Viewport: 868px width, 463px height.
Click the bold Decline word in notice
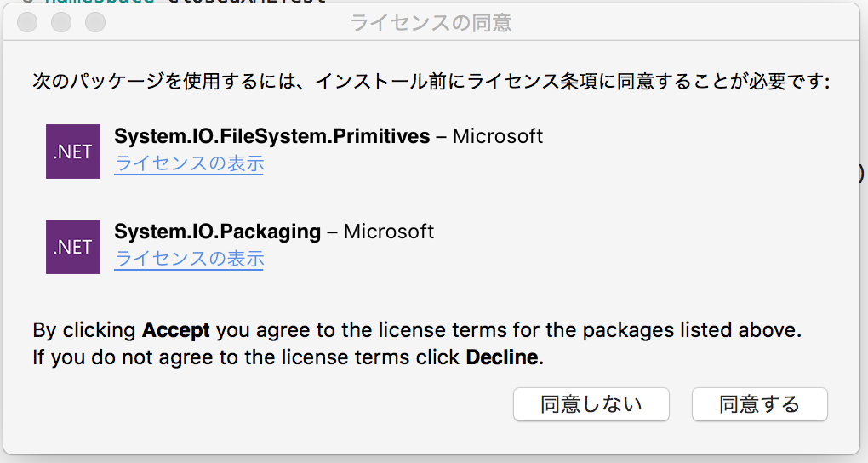coord(502,357)
